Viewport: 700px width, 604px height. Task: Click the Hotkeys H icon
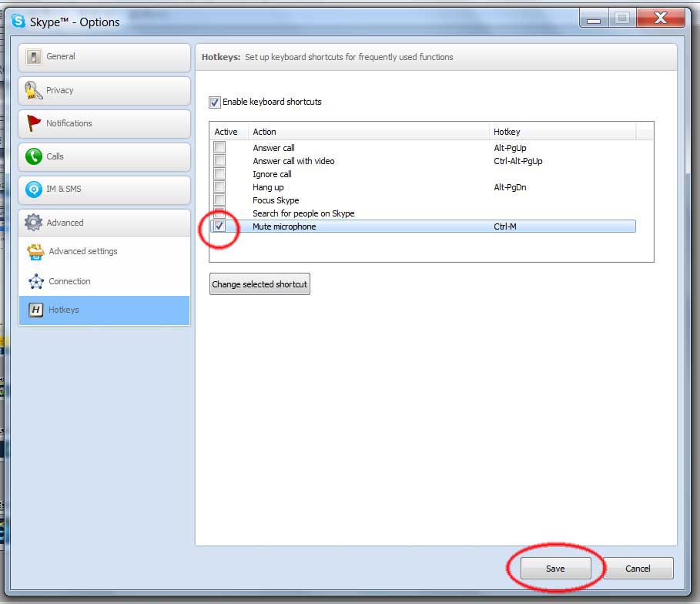point(35,310)
